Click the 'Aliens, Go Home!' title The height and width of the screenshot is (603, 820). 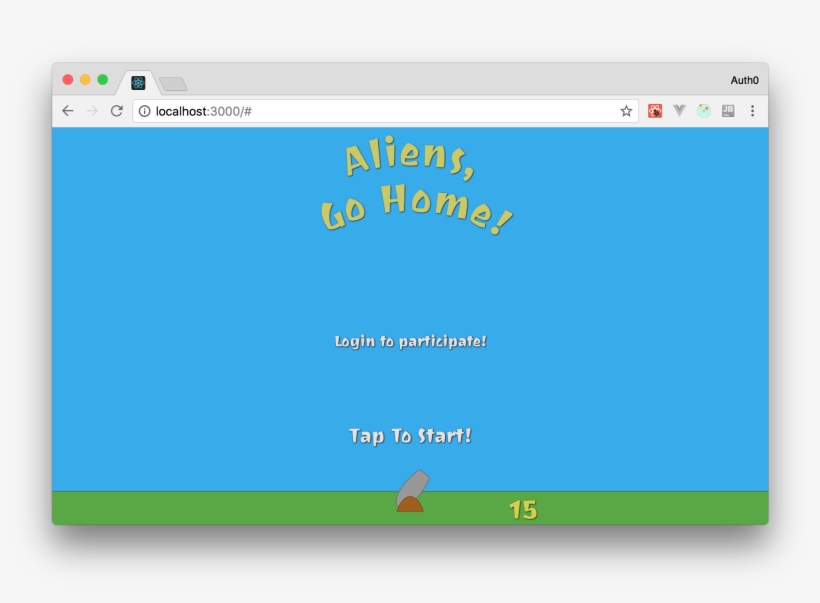pos(416,185)
